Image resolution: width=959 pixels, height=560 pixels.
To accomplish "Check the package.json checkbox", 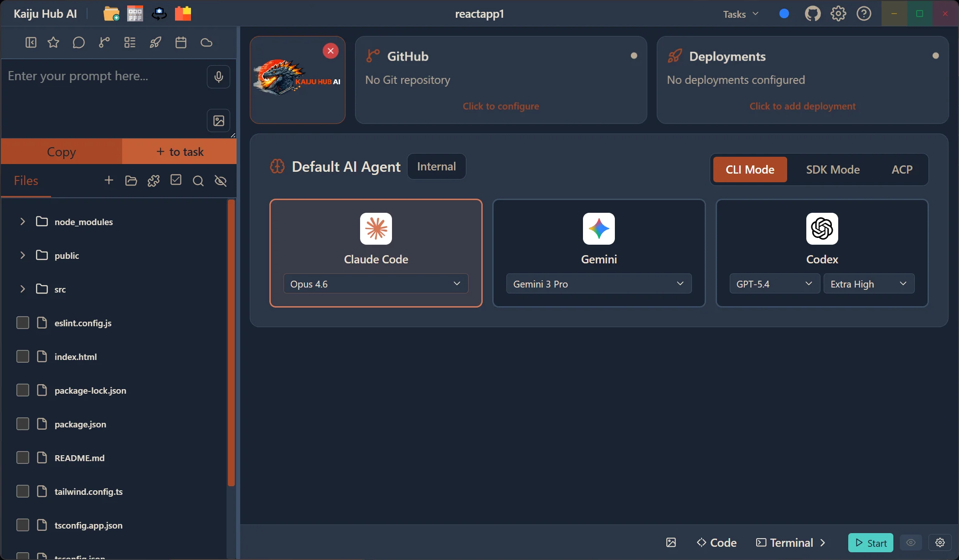I will [x=23, y=424].
